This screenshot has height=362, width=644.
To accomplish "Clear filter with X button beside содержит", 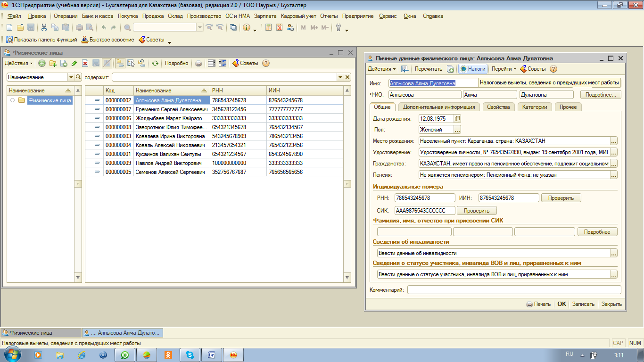I will point(347,77).
